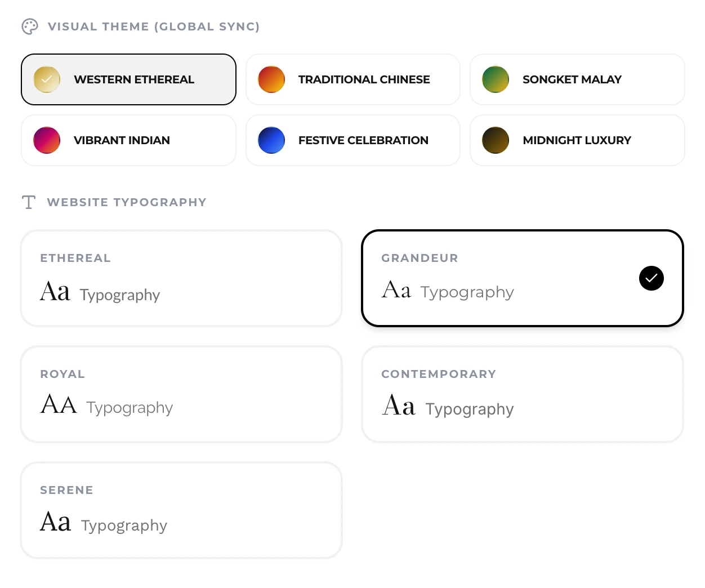
Task: Click the gold Western Ethereal swatch
Action: click(47, 79)
